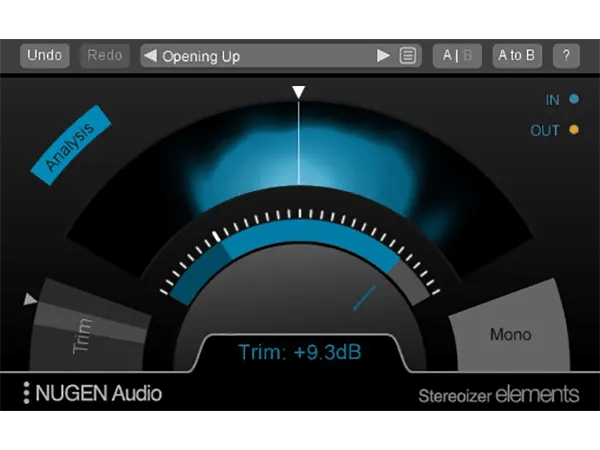Click the 'Opening Up' preset name
Viewport: 600px width, 450px height.
[x=201, y=57]
